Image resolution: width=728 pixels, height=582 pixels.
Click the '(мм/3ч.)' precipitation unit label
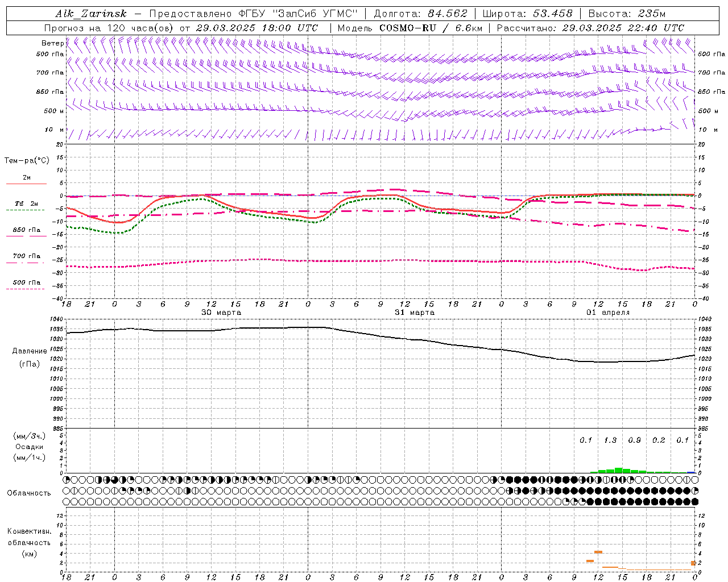pos(30,436)
